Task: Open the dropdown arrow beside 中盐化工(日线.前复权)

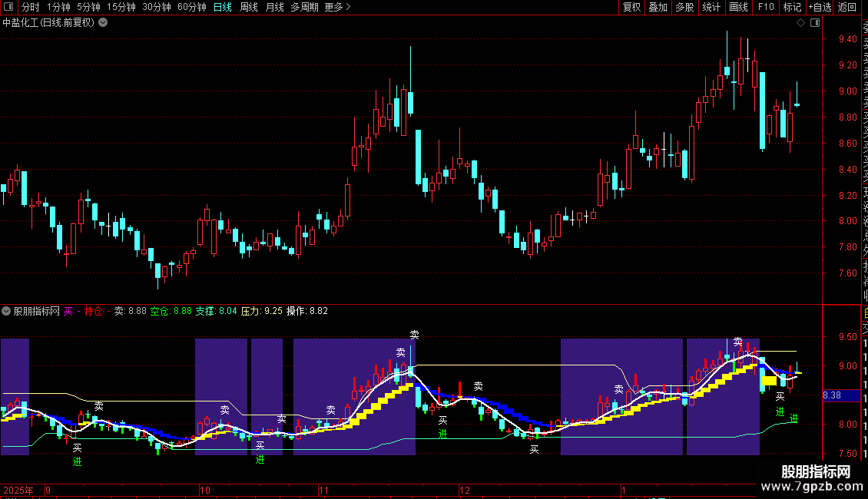Action: pos(103,23)
